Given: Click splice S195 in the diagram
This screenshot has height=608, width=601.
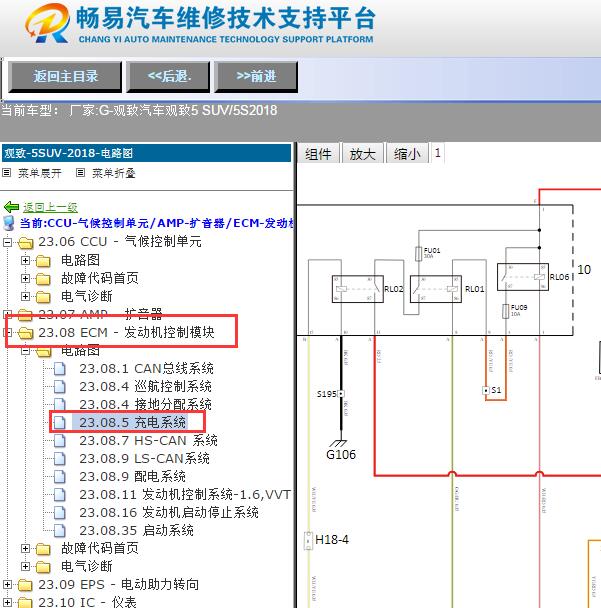Looking at the screenshot, I should point(341,394).
